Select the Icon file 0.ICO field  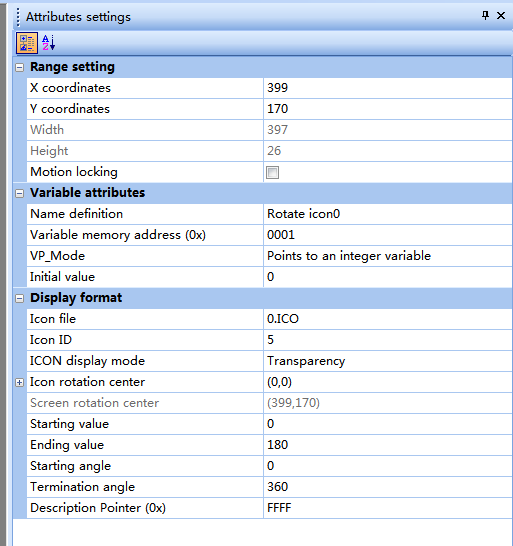tap(388, 319)
